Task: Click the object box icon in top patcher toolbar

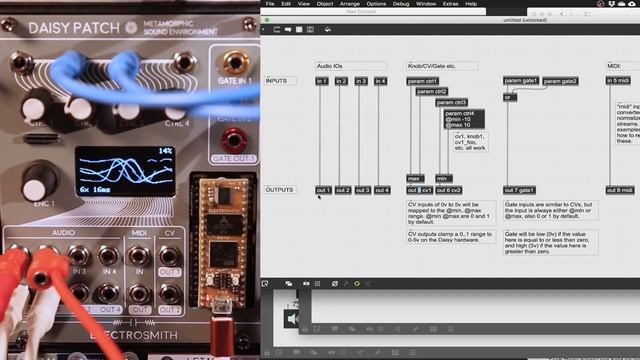Action: (277, 29)
